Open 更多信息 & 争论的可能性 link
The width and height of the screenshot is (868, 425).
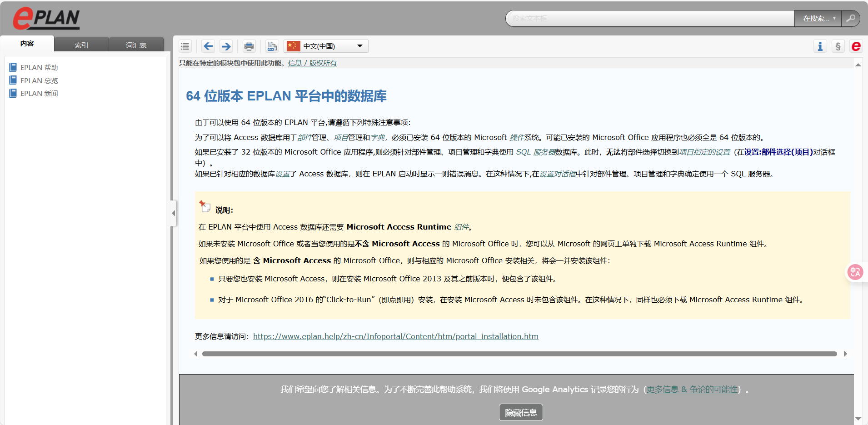tap(692, 390)
